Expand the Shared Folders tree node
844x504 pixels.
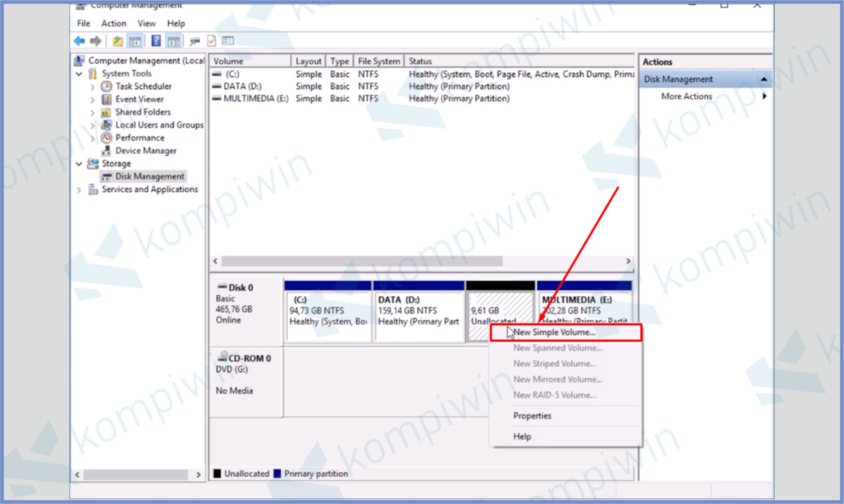(x=91, y=112)
